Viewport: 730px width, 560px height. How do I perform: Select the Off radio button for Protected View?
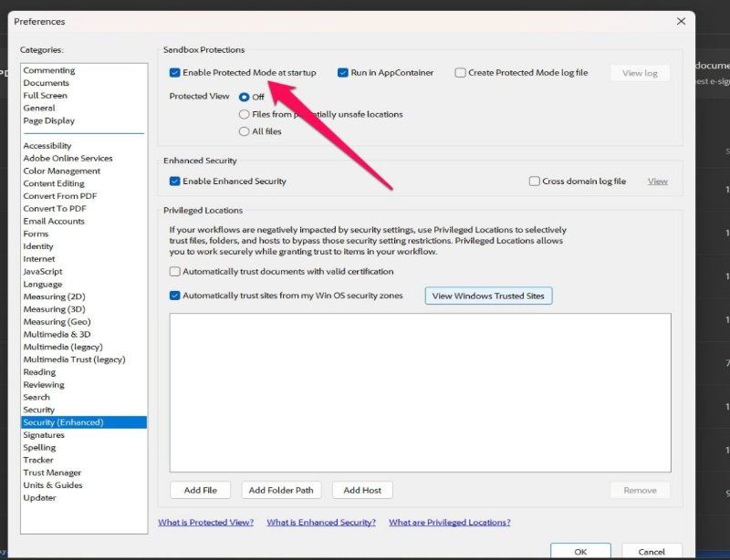click(x=243, y=96)
